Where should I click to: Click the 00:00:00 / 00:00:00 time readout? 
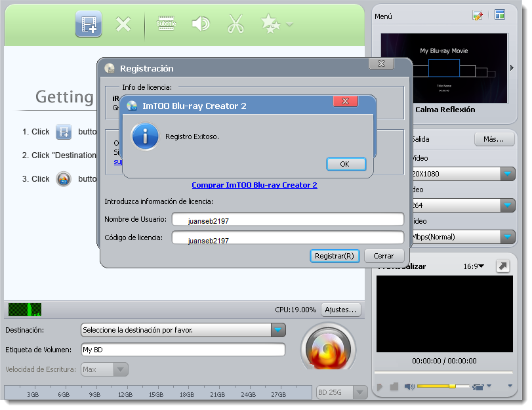[444, 361]
